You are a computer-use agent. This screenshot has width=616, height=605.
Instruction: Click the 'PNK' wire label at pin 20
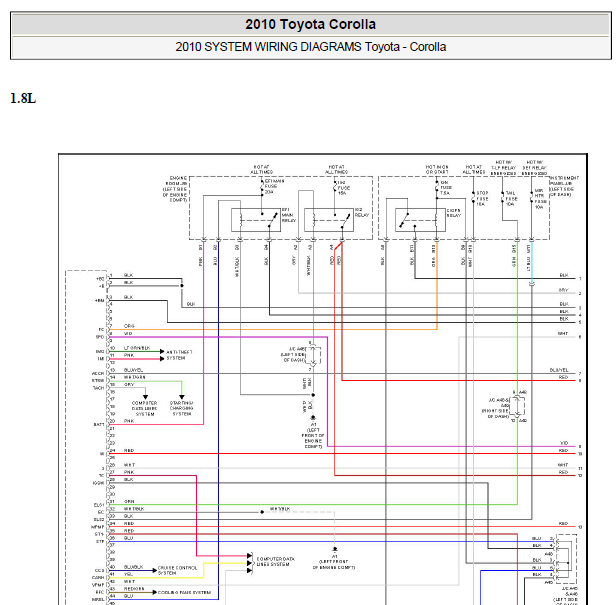pyautogui.click(x=129, y=421)
